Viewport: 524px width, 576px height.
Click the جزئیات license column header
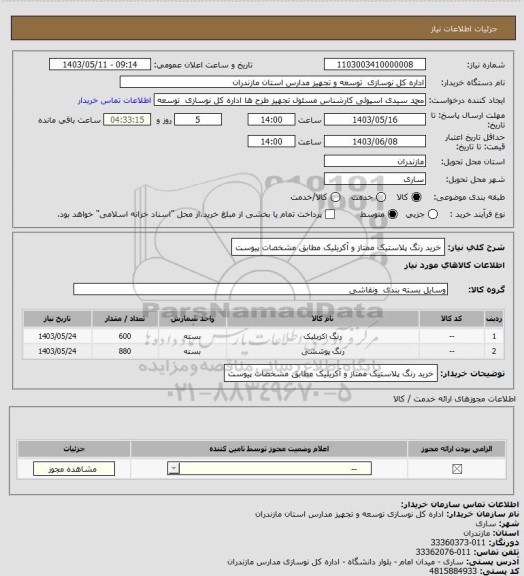click(74, 449)
